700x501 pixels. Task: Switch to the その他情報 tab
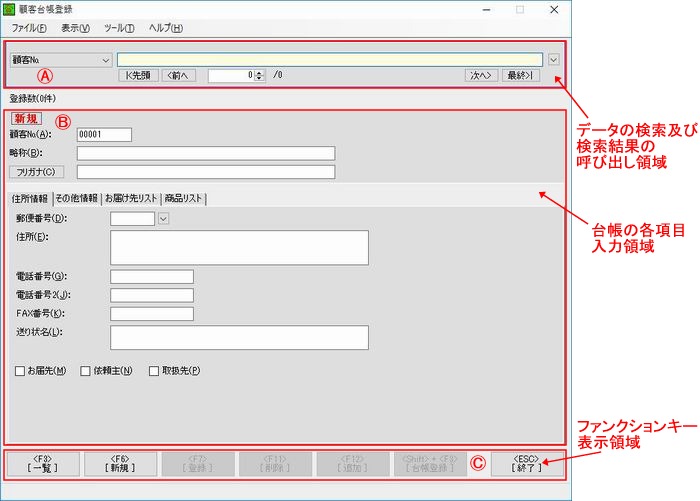pos(77,199)
